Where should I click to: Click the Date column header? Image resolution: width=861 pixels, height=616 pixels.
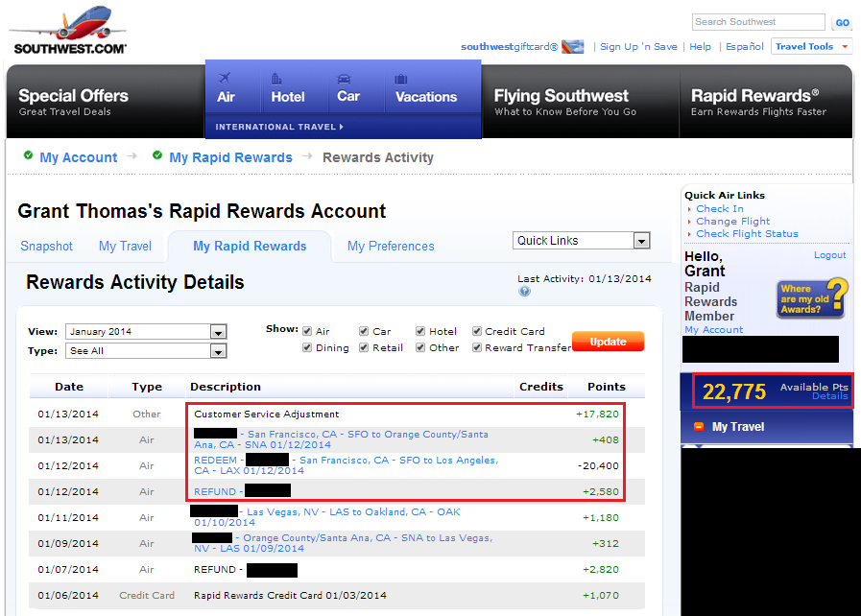coord(69,387)
